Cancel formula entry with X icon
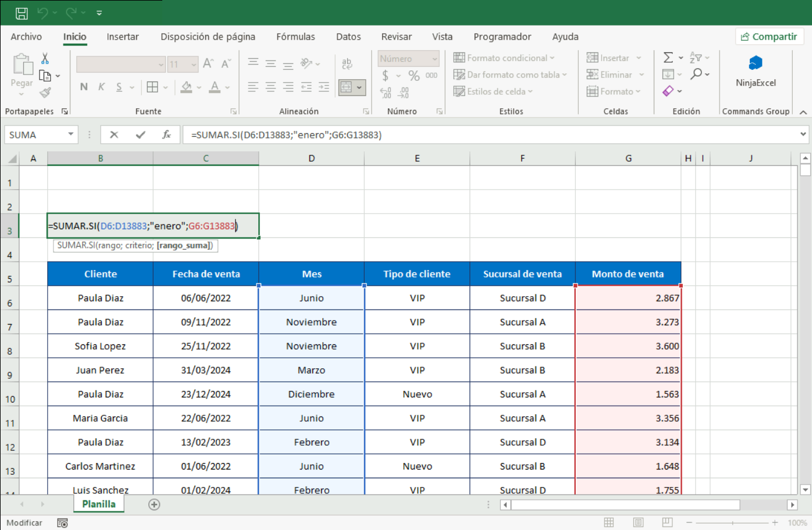Screen dimensions: 812x530 pyautogui.click(x=114, y=135)
